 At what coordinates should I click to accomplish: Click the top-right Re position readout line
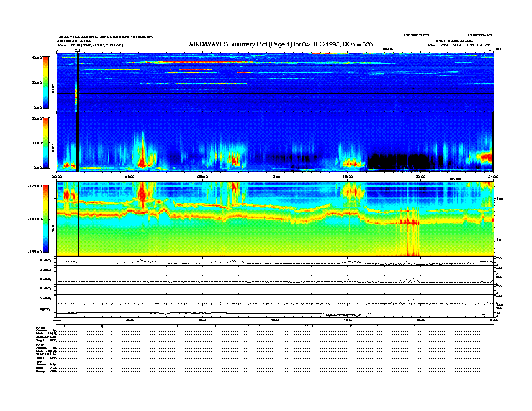tap(459, 45)
